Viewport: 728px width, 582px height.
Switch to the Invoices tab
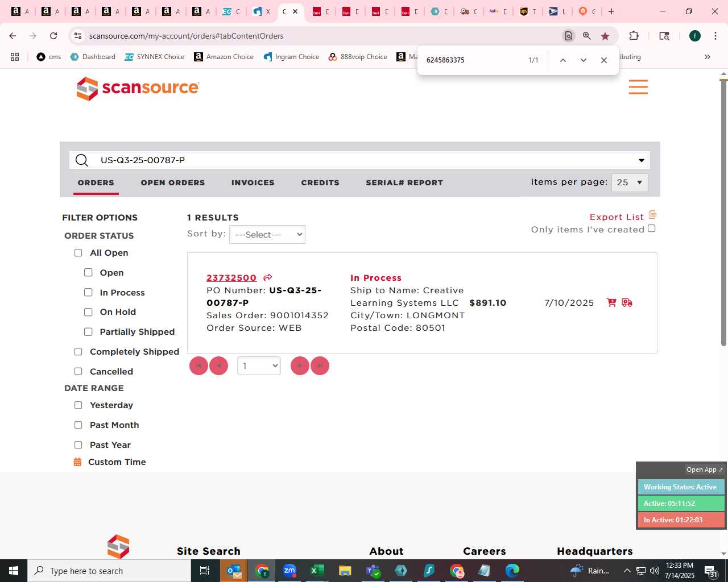(253, 182)
